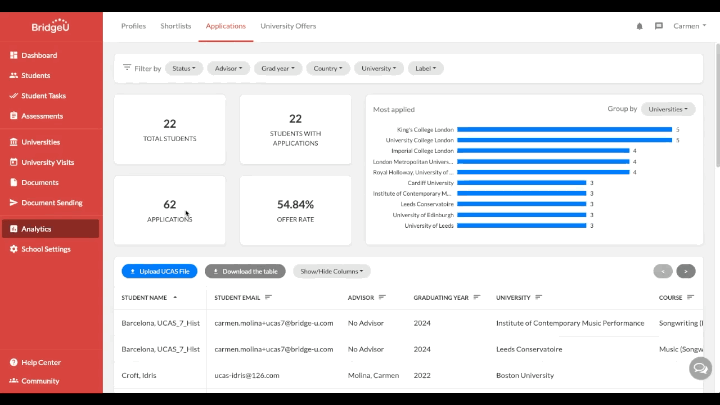The image size is (720, 405).
Task: Open the Country filter dropdown
Action: click(x=328, y=68)
